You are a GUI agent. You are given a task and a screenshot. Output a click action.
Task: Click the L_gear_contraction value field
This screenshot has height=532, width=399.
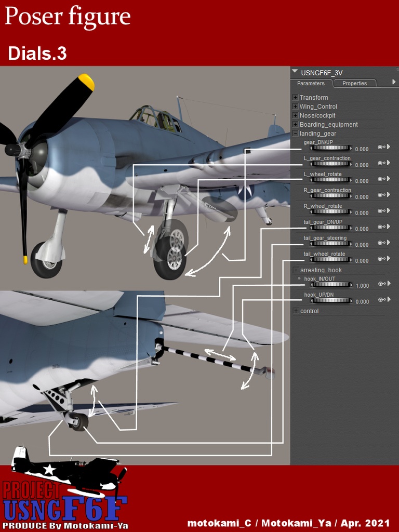click(362, 165)
